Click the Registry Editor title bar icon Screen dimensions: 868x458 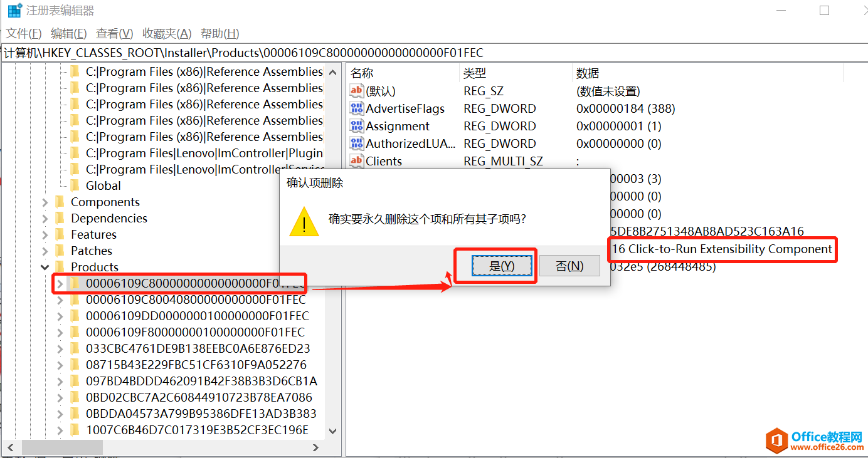click(x=14, y=11)
